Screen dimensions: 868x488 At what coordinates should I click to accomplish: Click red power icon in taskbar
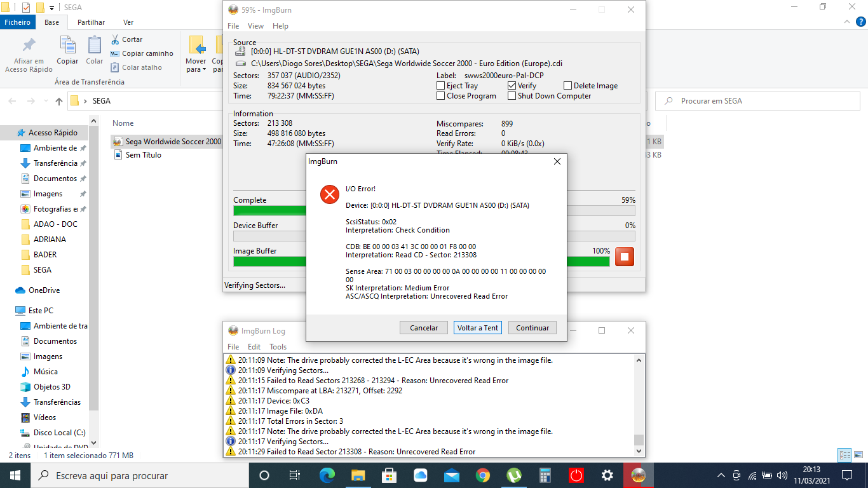click(x=576, y=475)
